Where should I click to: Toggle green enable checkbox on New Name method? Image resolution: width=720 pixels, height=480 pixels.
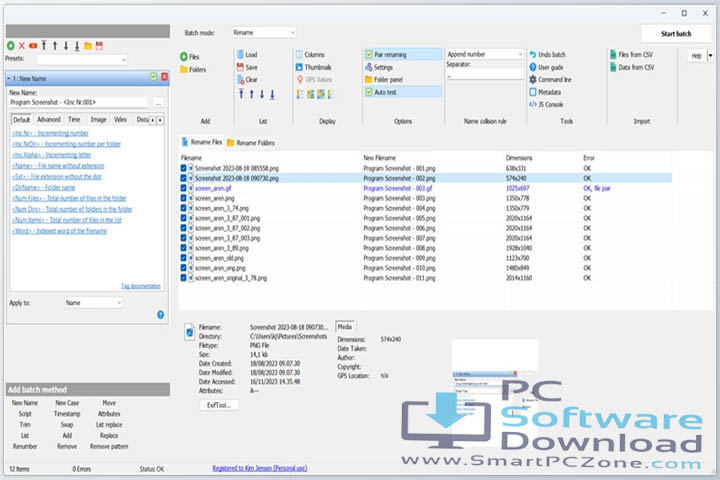[153, 77]
